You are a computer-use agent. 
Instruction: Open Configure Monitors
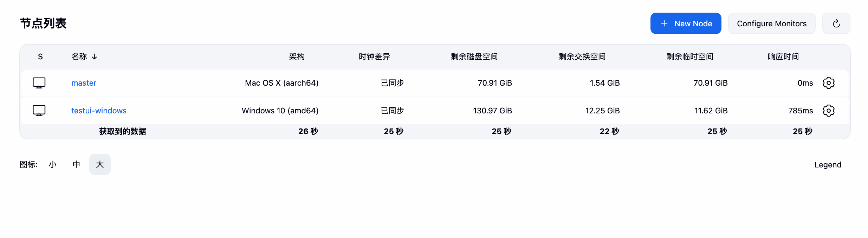pos(772,23)
